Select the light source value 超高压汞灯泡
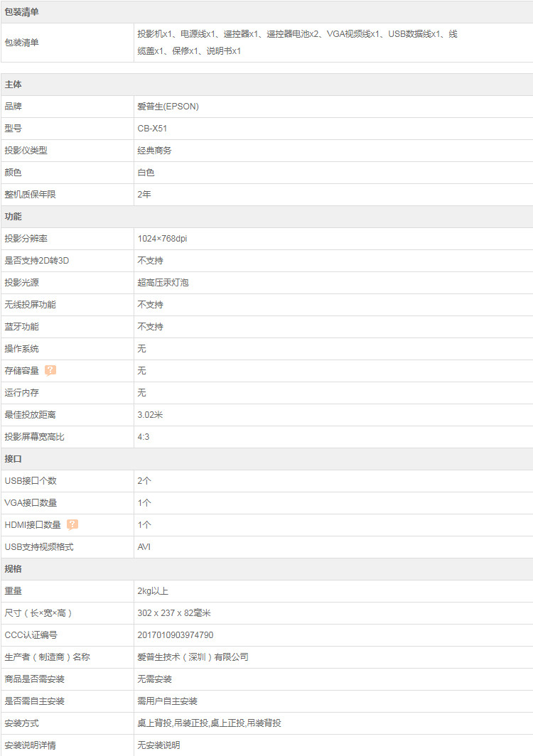Screen dimensions: 533x756 click(x=163, y=283)
